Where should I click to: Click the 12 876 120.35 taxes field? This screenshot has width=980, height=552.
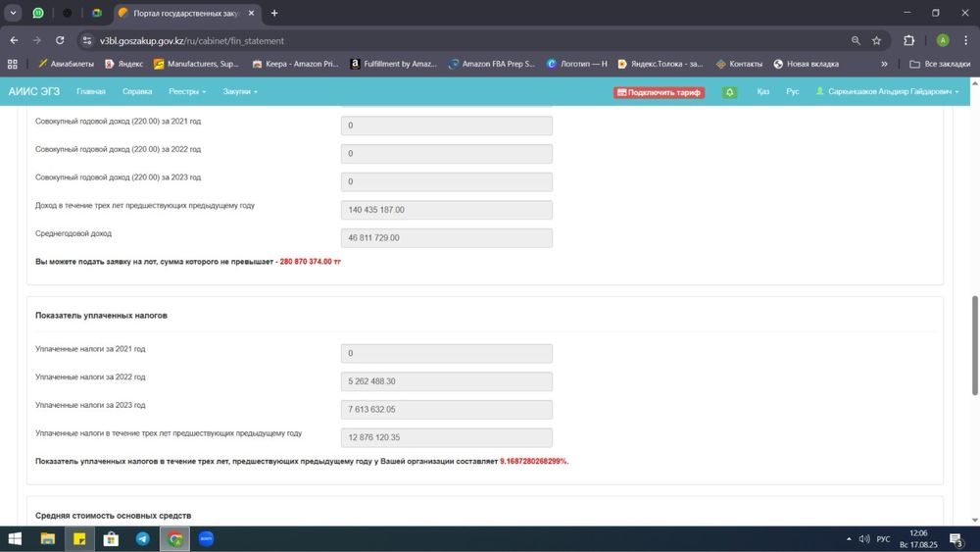tap(446, 437)
